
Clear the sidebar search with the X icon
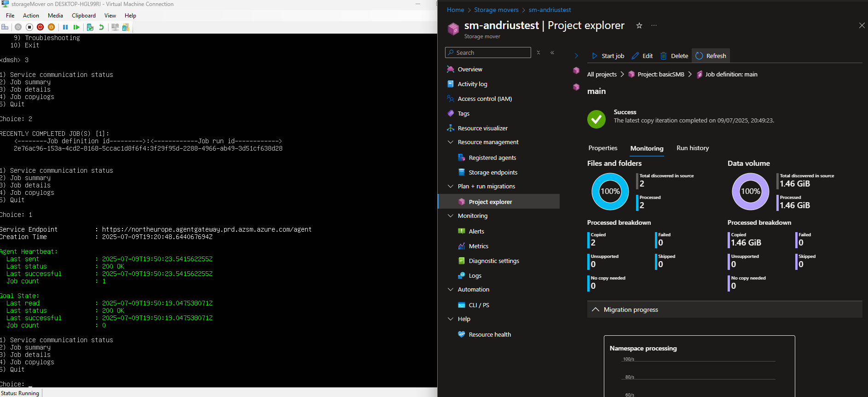[x=538, y=53]
